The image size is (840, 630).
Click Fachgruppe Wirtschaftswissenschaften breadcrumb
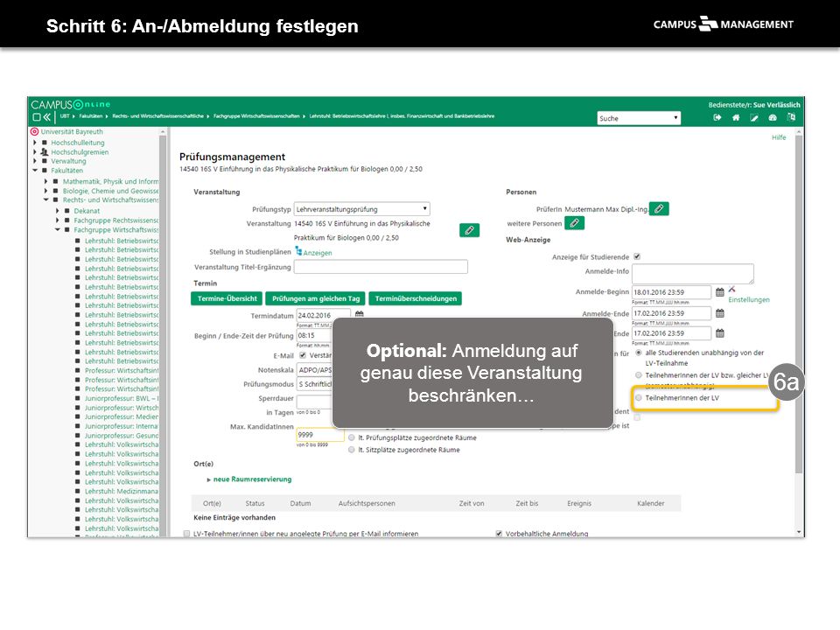click(x=256, y=115)
